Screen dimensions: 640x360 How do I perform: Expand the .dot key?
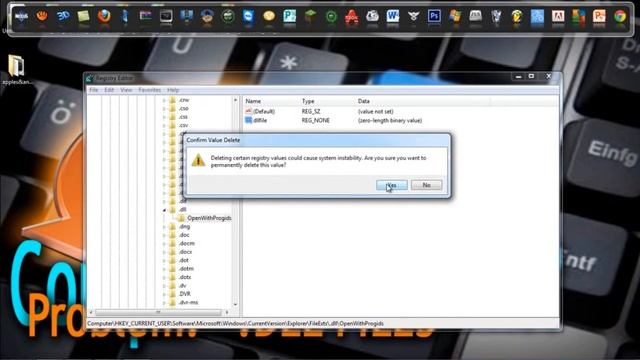[x=164, y=260]
